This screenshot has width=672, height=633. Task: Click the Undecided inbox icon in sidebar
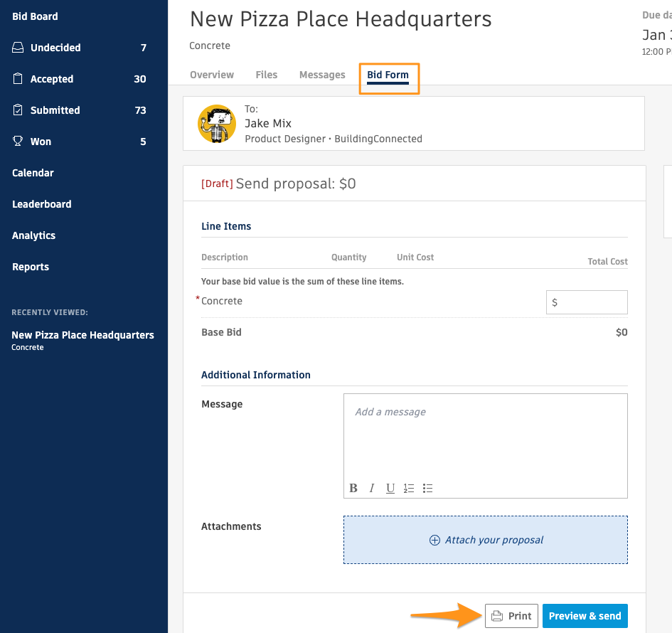(18, 48)
